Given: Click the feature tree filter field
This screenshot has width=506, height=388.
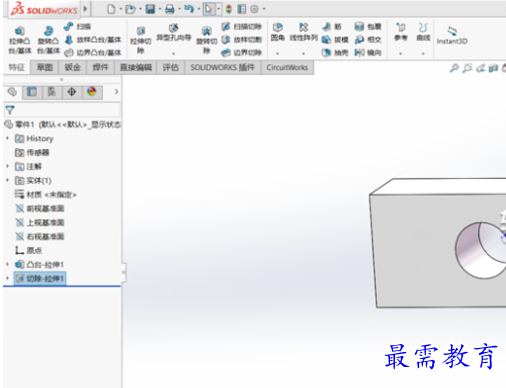Looking at the screenshot, I should [62, 110].
